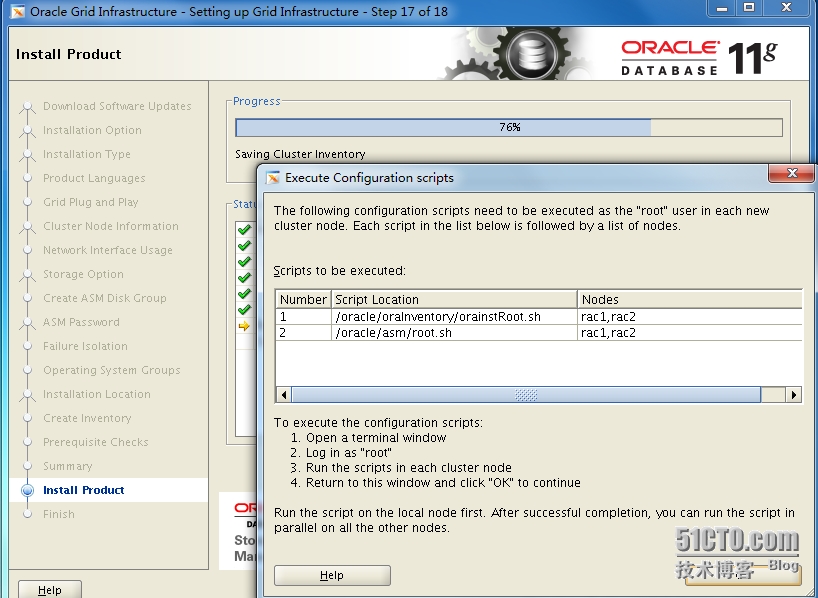Click left arrow of scripts table scrollbar

pos(283,395)
